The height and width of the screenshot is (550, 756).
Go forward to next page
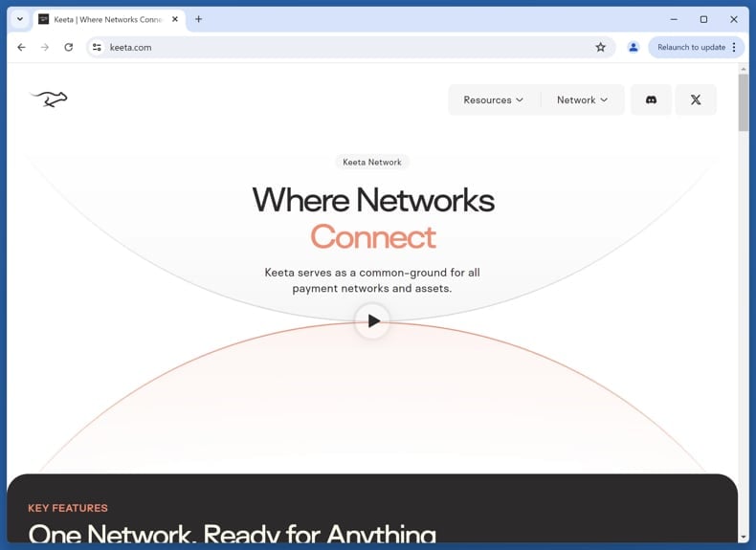45,47
